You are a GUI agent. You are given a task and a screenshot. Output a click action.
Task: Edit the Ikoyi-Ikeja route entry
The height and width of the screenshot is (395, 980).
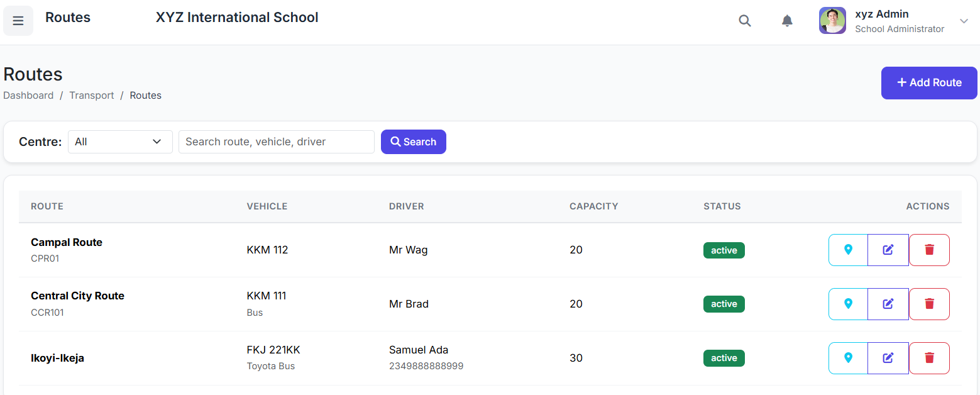click(888, 359)
